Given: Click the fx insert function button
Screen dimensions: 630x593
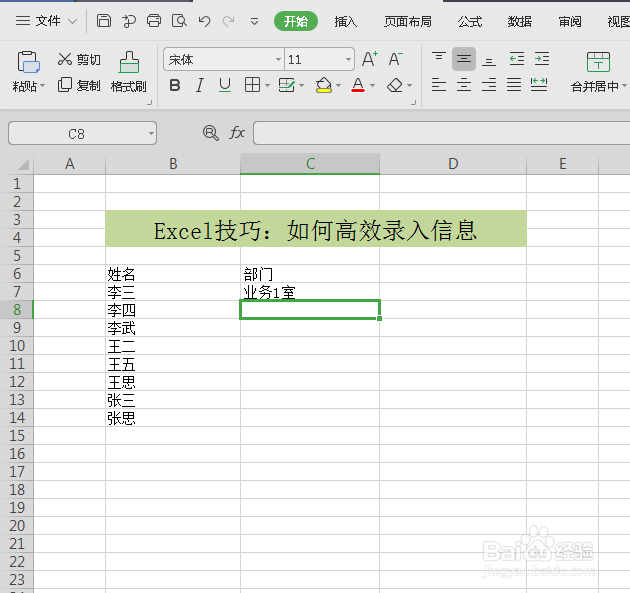Looking at the screenshot, I should 237,133.
